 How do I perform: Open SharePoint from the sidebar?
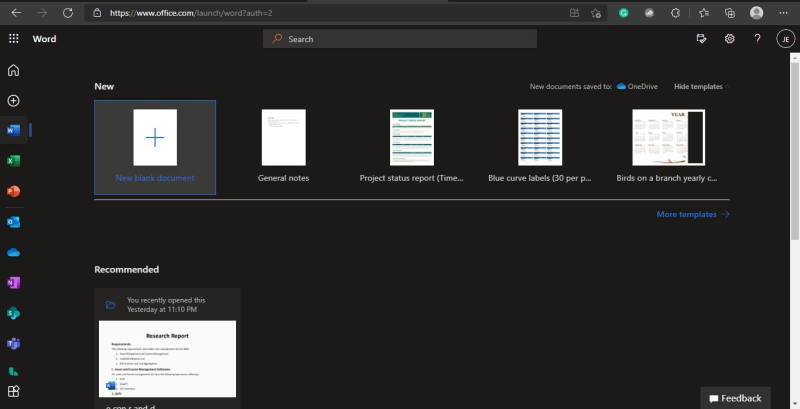(x=13, y=313)
